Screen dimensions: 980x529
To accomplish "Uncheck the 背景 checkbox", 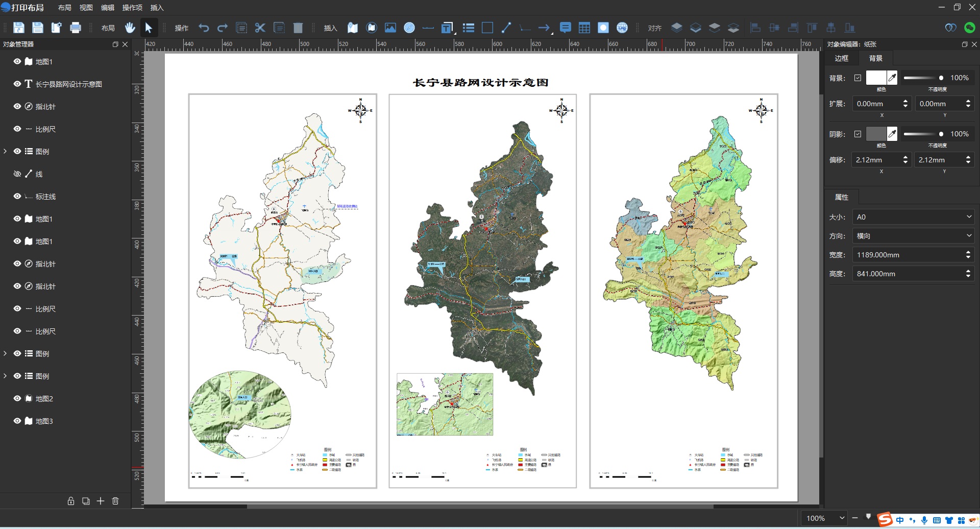I will point(857,78).
